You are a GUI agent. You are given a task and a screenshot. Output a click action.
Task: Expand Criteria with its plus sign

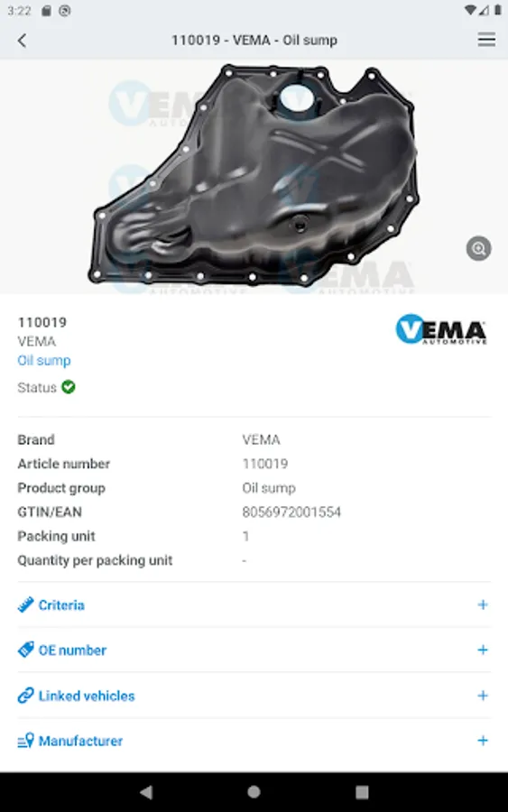click(x=483, y=604)
